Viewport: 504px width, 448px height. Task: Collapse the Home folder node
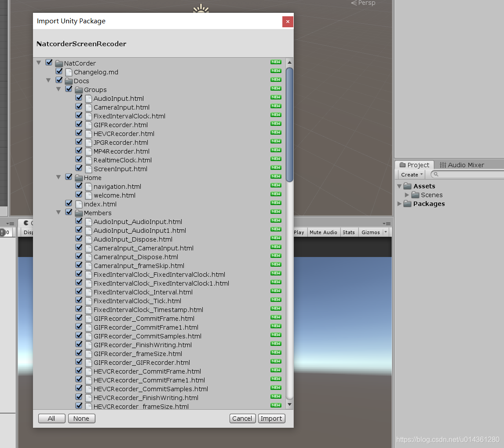tap(58, 177)
